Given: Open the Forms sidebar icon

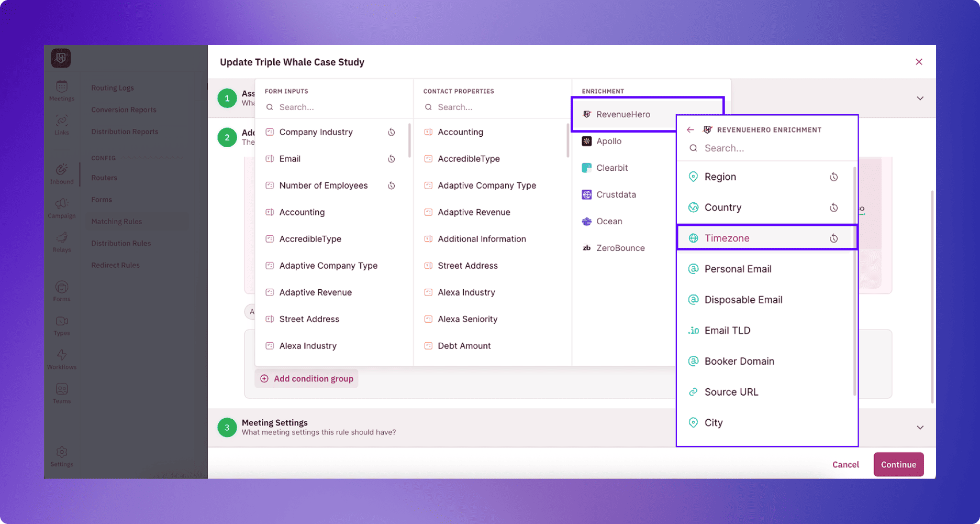Looking at the screenshot, I should click(x=62, y=291).
